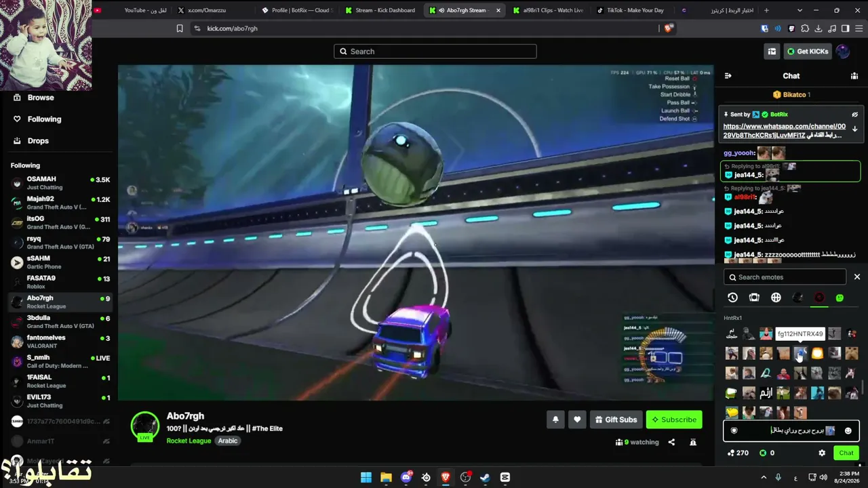The height and width of the screenshot is (488, 868).
Task: Close the Abo7rgh Stream tab
Action: click(498, 10)
